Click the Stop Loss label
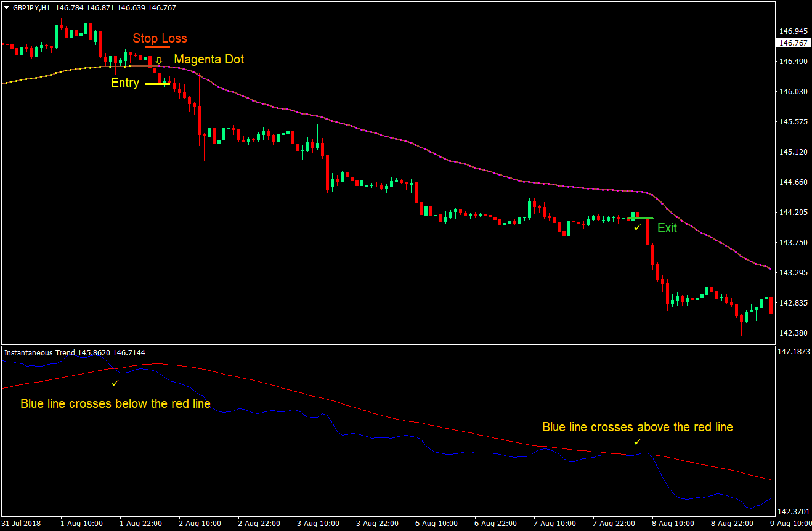The height and width of the screenshot is (531, 812). coord(160,38)
